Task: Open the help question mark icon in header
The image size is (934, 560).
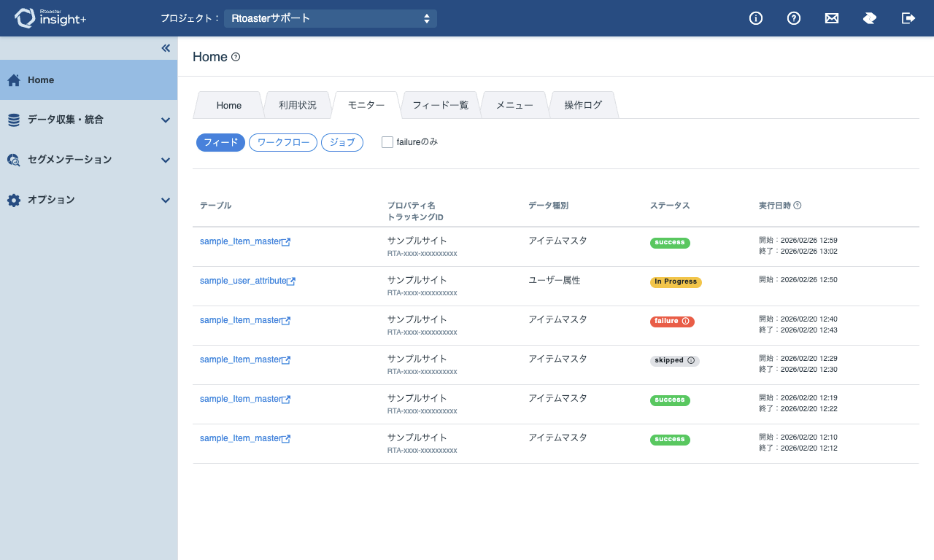Action: pos(794,18)
